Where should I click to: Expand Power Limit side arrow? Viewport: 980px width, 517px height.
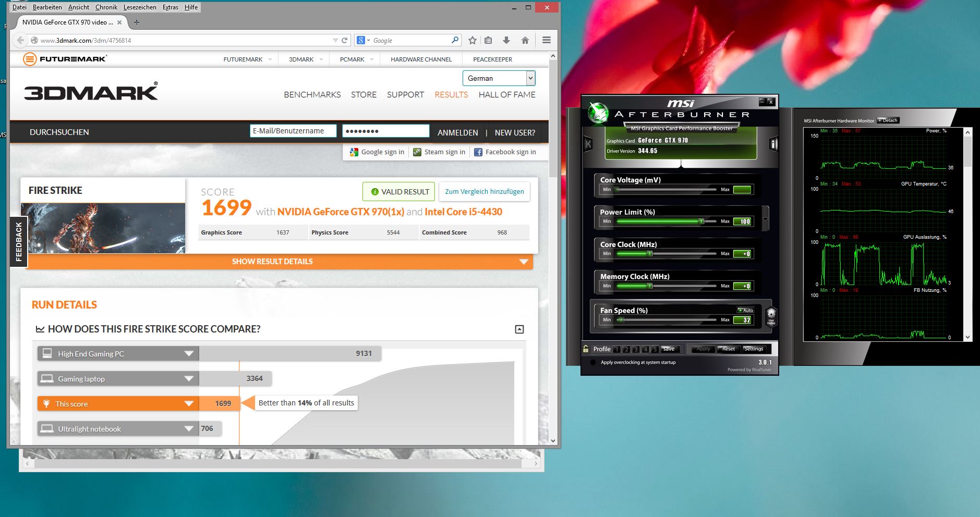pyautogui.click(x=765, y=219)
